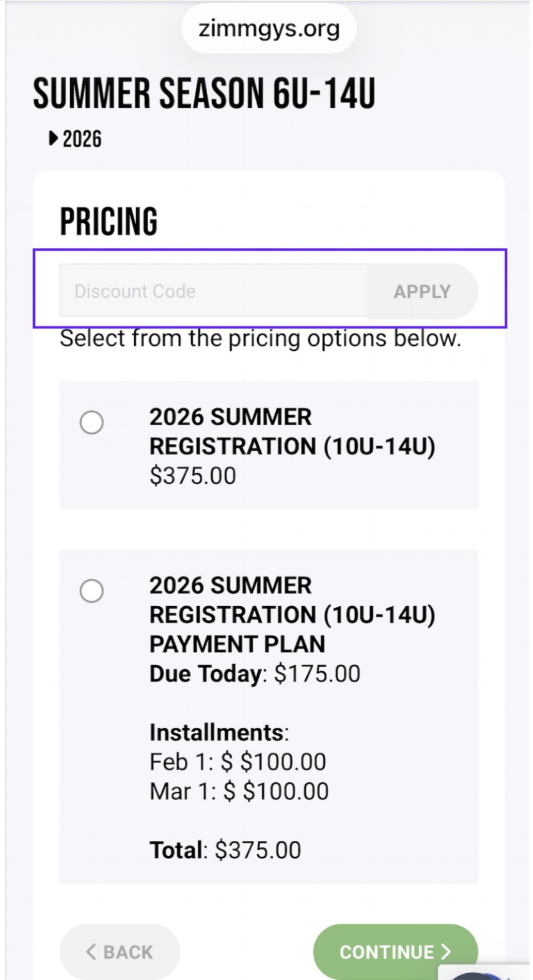Click in the Discount Code field
The width and height of the screenshot is (533, 980).
[212, 291]
